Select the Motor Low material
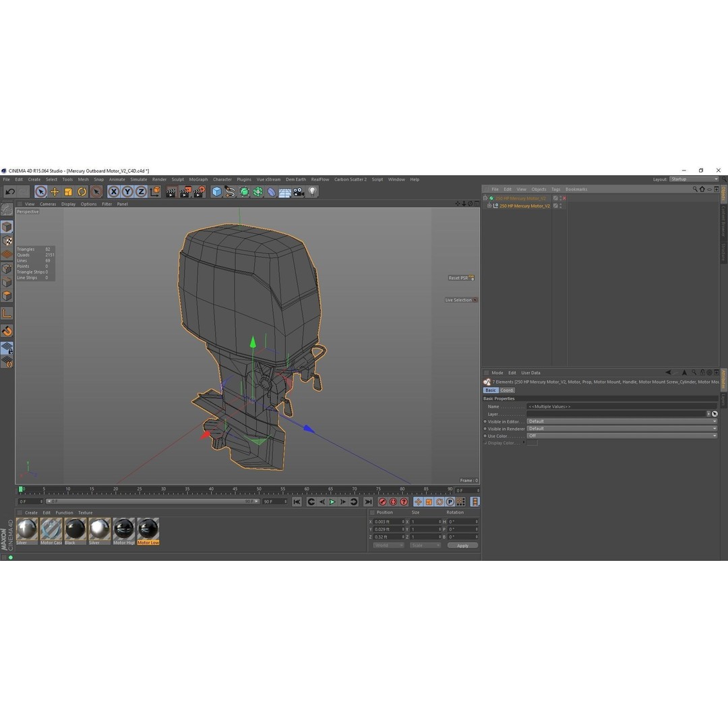 tap(148, 532)
